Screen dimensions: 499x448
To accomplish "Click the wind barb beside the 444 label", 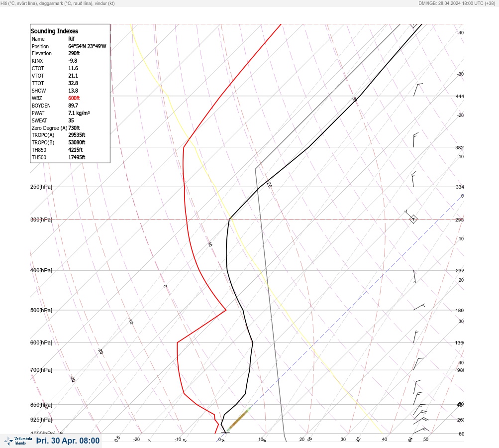I will (x=418, y=90).
